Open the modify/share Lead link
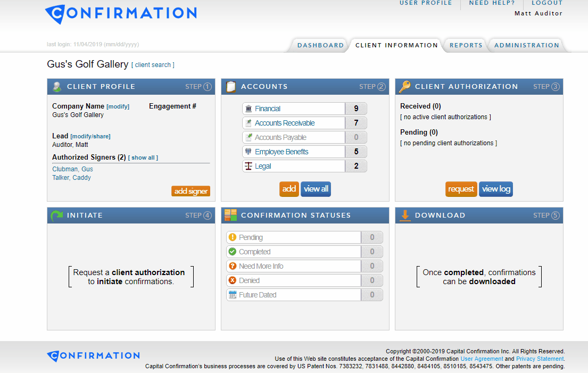 90,136
